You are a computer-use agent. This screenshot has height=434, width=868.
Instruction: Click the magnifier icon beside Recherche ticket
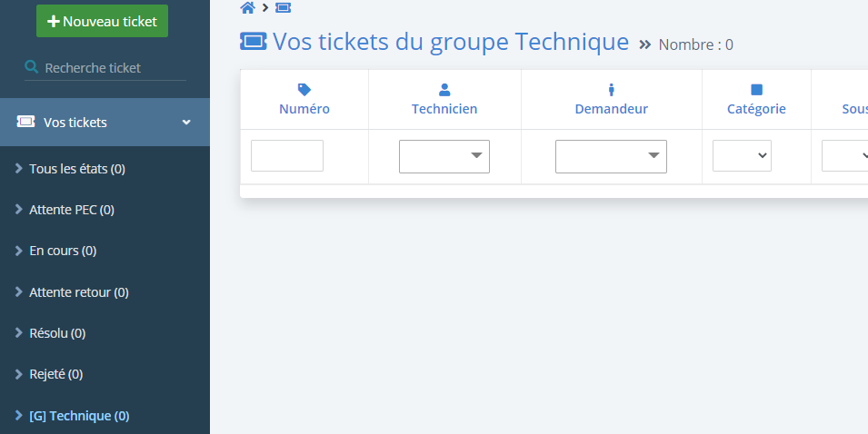point(32,67)
